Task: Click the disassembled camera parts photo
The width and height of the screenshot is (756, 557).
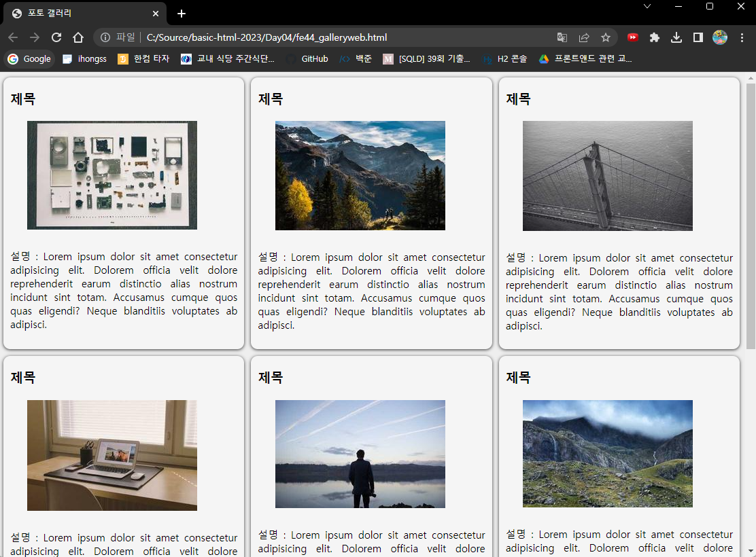Action: (112, 175)
